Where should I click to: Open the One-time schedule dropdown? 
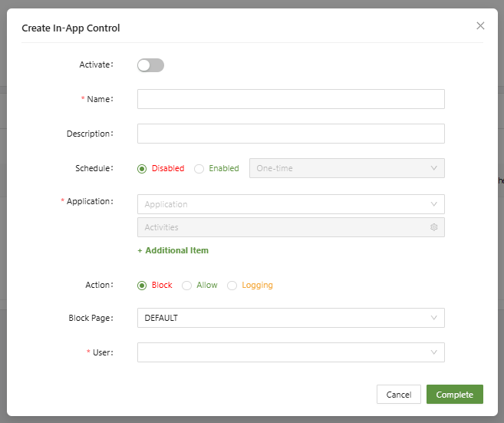(347, 168)
